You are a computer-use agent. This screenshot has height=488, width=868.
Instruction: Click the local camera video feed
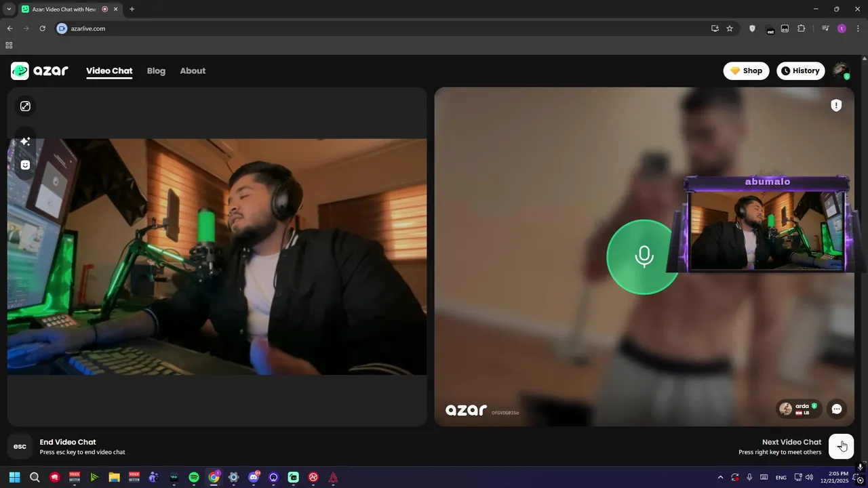tap(217, 257)
